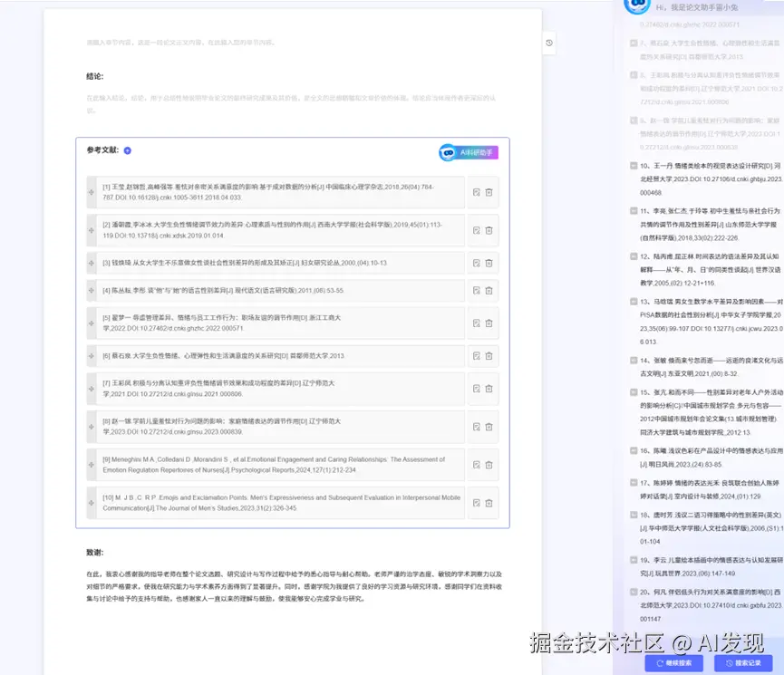Image resolution: width=784 pixels, height=675 pixels.
Task: Grab the drag handle of reference [6] 蔡石泉
Action: [91, 356]
